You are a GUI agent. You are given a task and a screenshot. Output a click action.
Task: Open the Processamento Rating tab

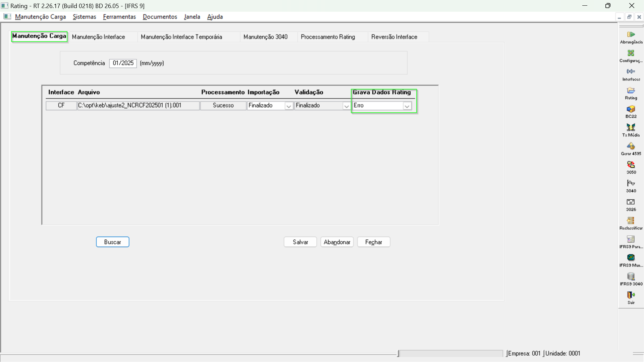coord(328,37)
